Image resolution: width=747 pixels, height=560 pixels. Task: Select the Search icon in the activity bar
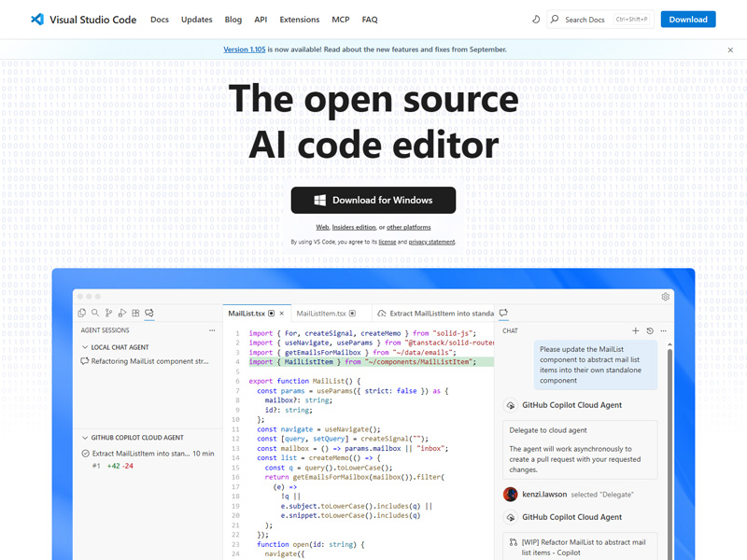click(x=93, y=312)
